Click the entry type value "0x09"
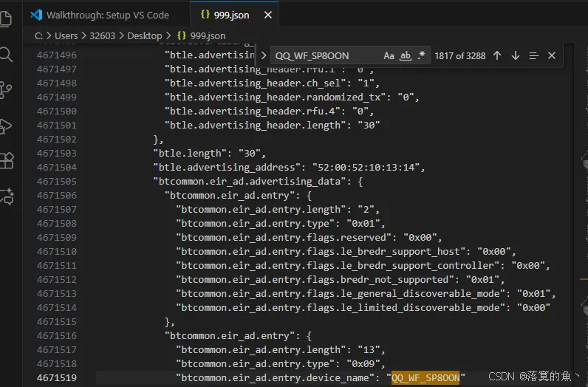588x387 pixels. click(363, 364)
